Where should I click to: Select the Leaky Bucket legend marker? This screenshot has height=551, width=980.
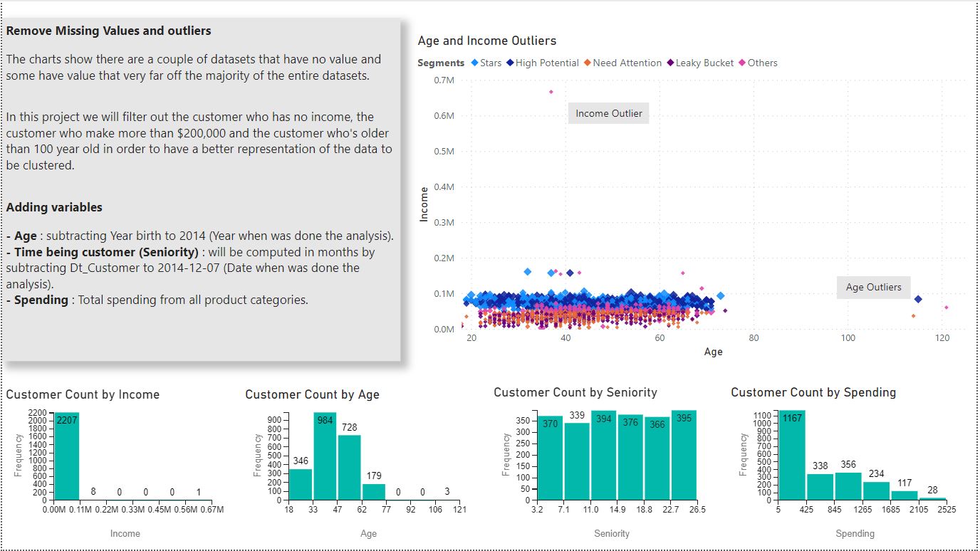[x=670, y=63]
